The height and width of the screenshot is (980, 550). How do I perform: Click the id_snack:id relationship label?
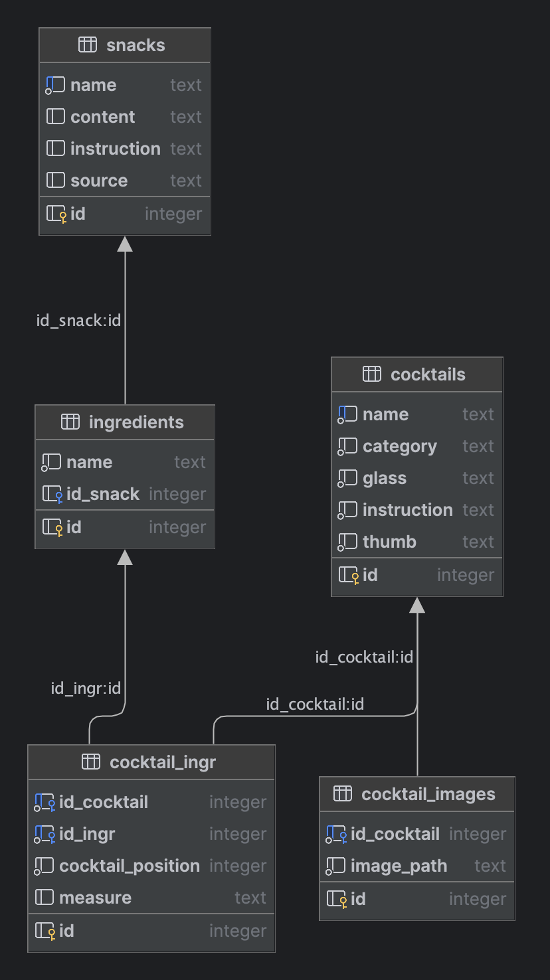point(78,321)
